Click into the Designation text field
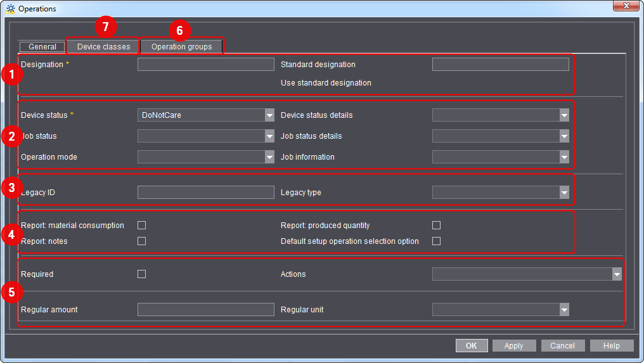The height and width of the screenshot is (363, 644). click(205, 65)
